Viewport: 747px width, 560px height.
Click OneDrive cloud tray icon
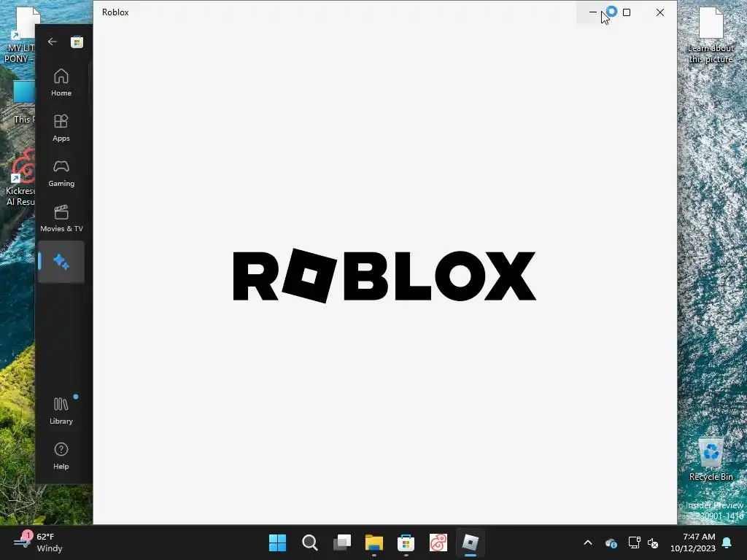(611, 542)
